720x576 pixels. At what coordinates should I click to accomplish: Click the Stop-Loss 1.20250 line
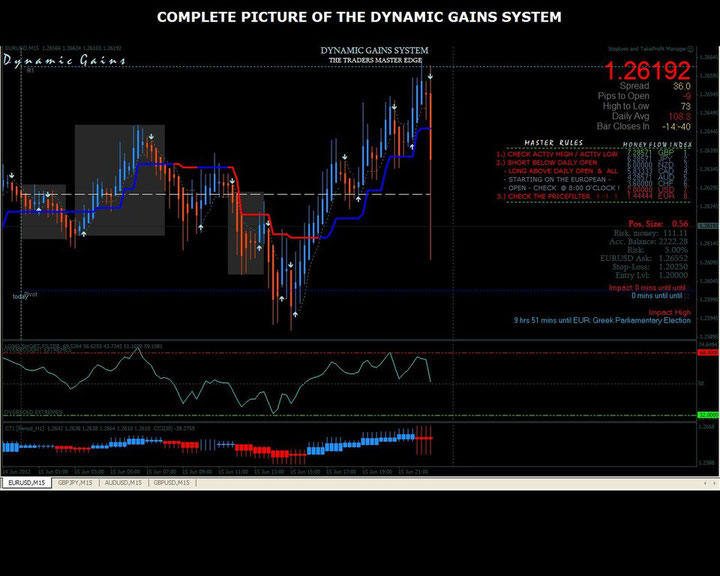coord(650,267)
